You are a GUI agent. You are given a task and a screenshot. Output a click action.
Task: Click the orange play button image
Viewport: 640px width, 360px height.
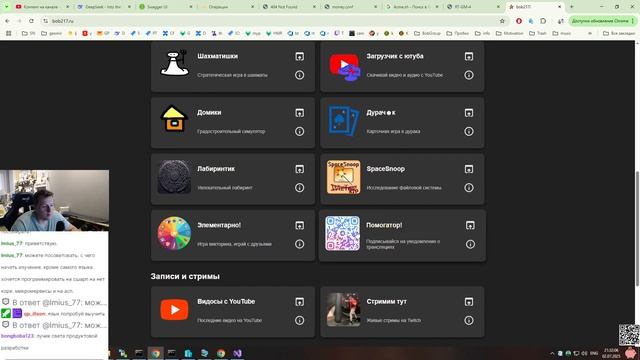pyautogui.click(x=174, y=309)
